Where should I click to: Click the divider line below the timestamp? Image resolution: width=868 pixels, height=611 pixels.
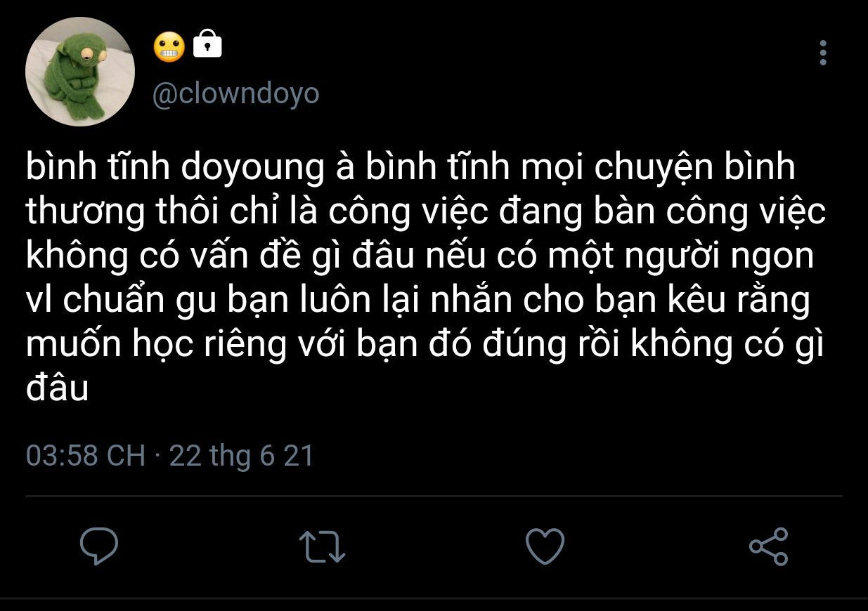point(434,496)
